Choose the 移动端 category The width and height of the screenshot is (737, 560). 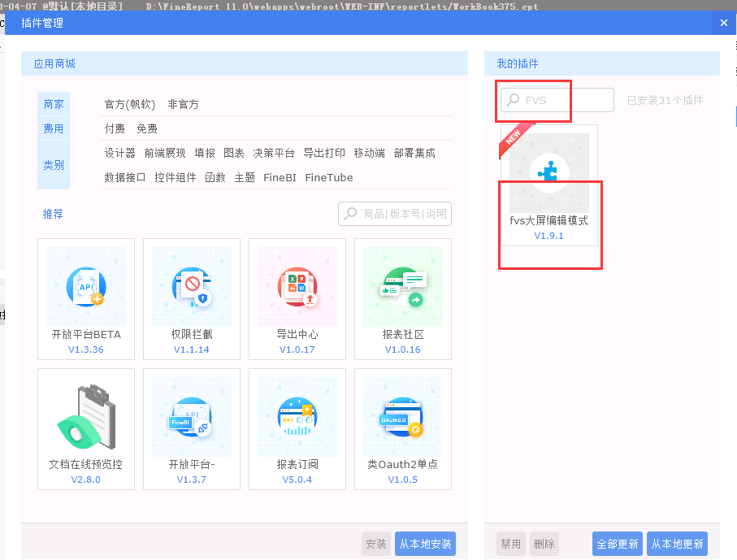(x=370, y=153)
